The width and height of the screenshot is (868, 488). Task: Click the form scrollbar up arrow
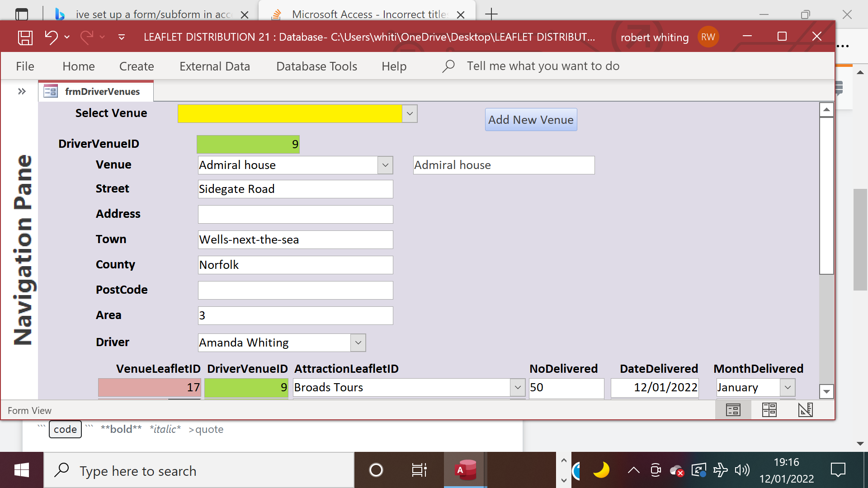(x=826, y=110)
